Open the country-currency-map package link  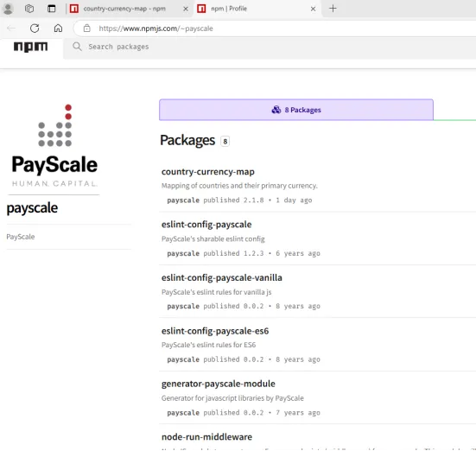208,172
